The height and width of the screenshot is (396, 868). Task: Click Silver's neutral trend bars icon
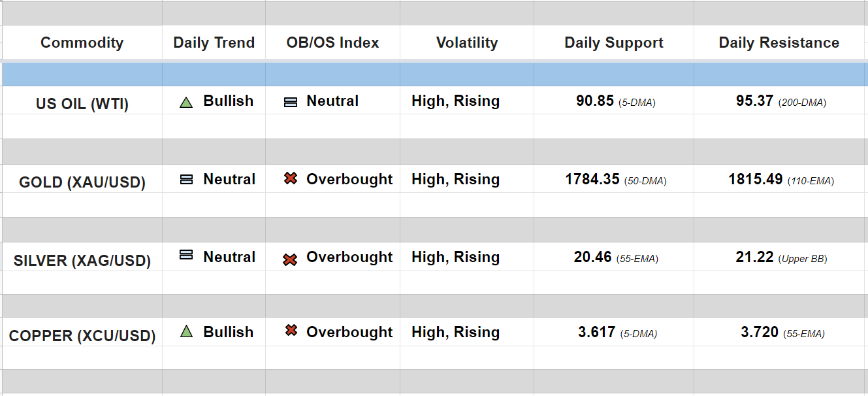click(x=186, y=255)
